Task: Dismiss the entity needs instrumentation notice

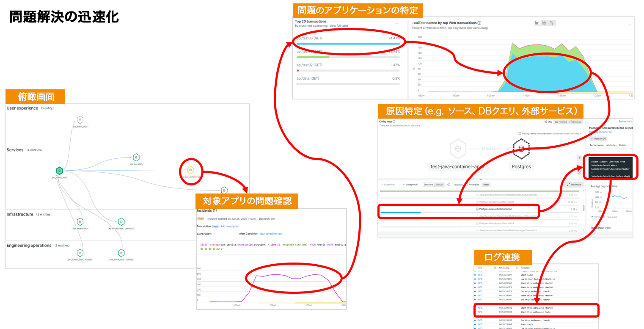Action: point(581,133)
